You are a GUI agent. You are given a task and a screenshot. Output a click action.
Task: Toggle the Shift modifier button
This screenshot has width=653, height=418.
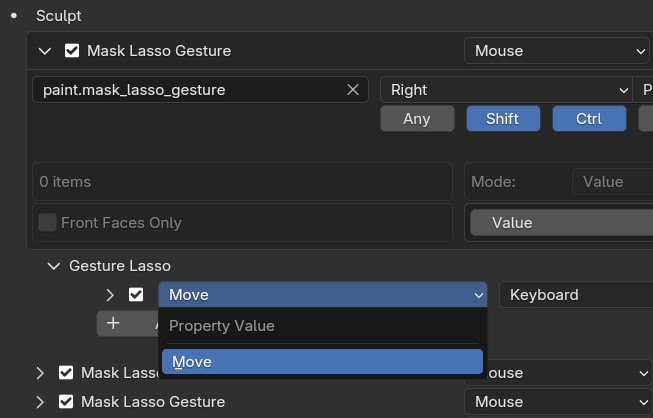tap(503, 119)
